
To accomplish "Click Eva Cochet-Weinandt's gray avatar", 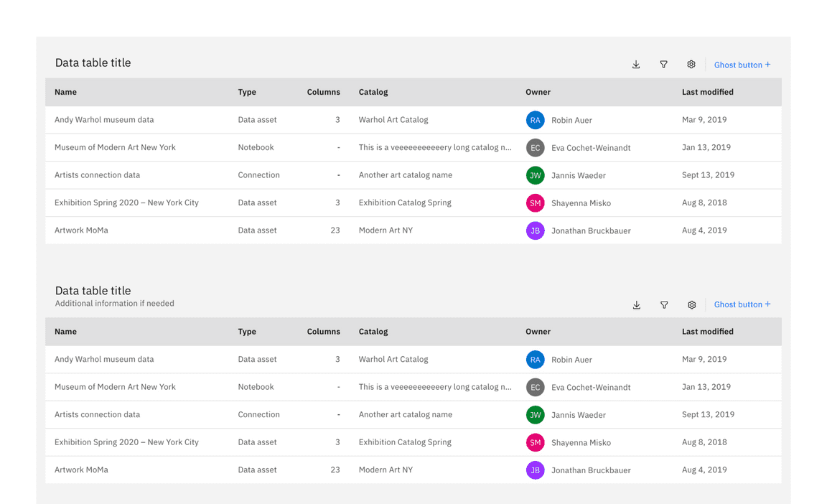I will coord(535,147).
